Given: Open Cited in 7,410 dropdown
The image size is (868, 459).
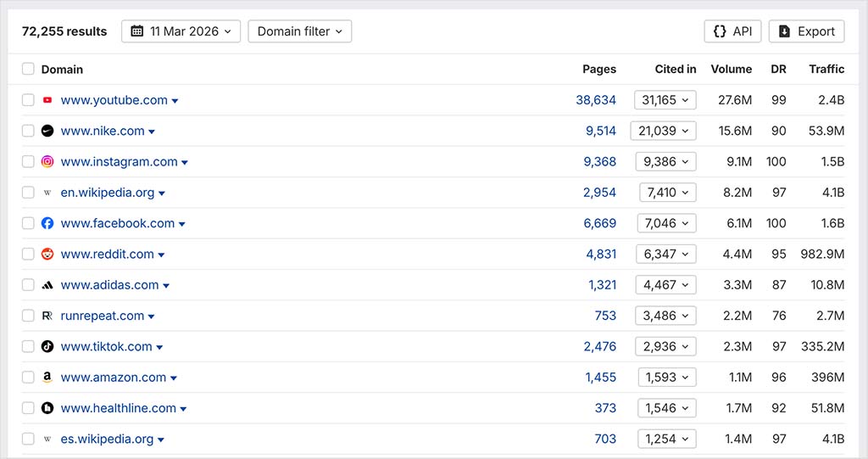Looking at the screenshot, I should (668, 193).
